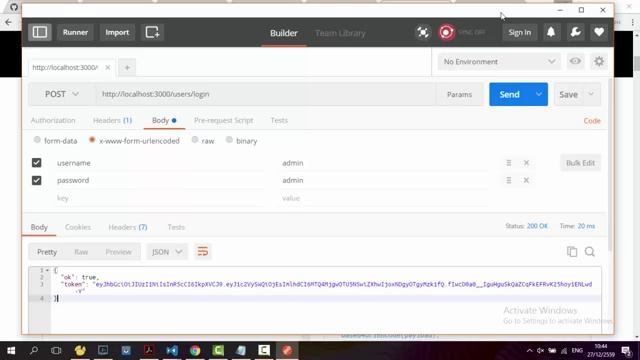
Task: Open the Windows Action Center icon
Action: pos(626,351)
